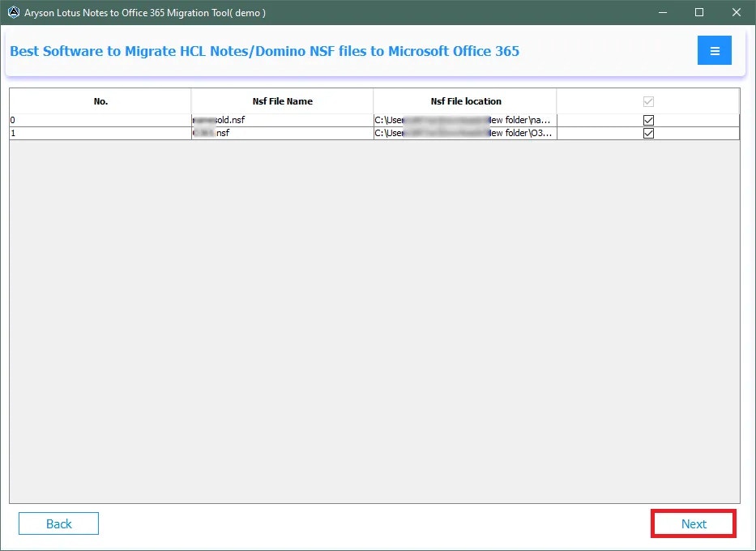This screenshot has height=551, width=756.
Task: Click the Aryson app logo icon
Action: (14, 12)
